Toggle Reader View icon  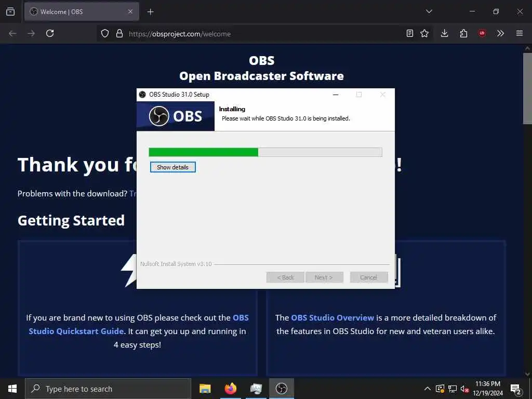coord(410,33)
